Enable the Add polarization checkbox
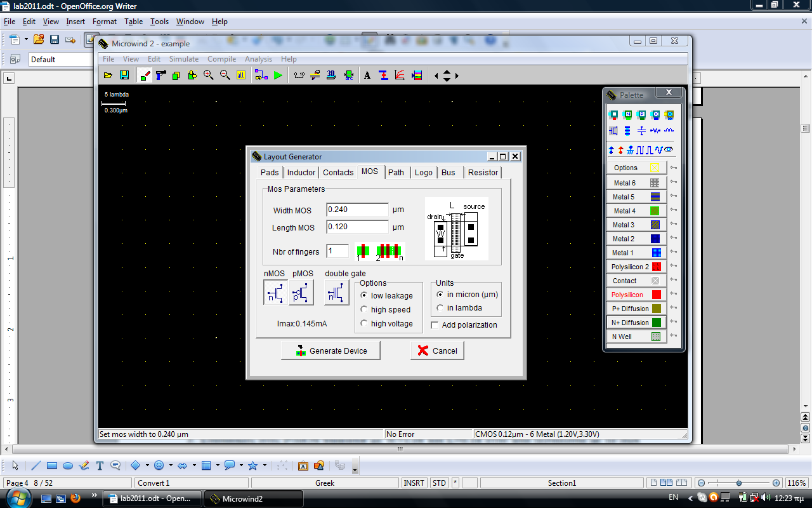Viewport: 812px width, 508px height. click(x=464, y=324)
